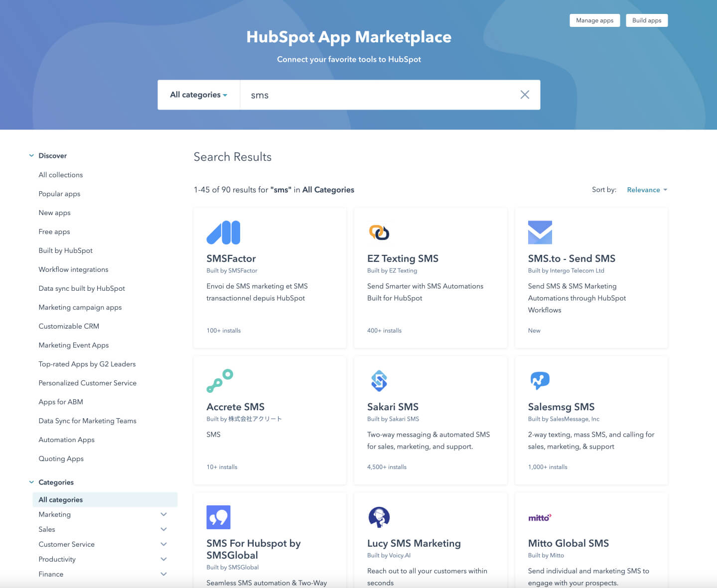Clear the search with the X icon
The image size is (717, 588).
coord(525,95)
